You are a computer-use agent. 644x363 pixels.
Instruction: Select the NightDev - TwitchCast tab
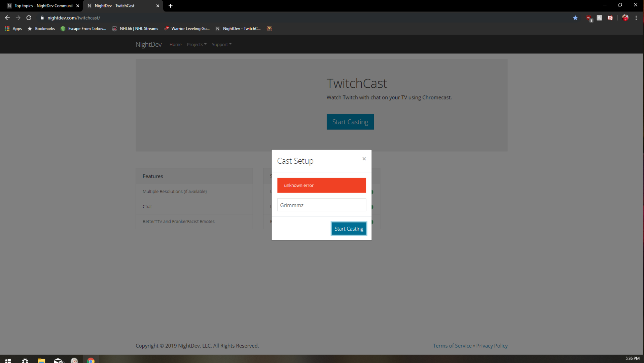[123, 6]
